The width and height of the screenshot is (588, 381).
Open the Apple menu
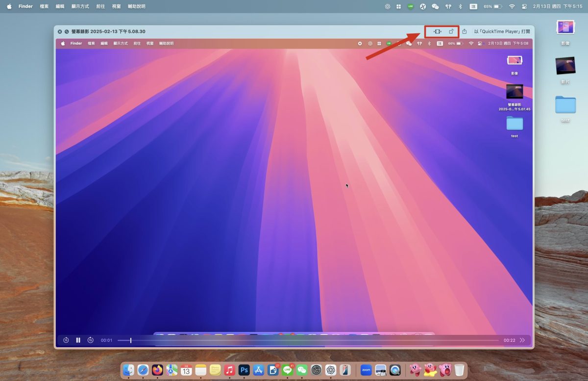click(x=9, y=6)
